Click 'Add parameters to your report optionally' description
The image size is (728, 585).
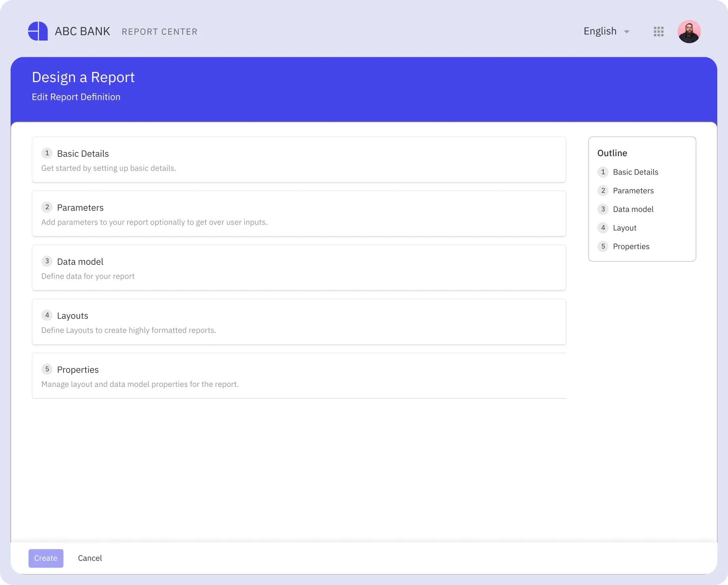click(x=154, y=222)
